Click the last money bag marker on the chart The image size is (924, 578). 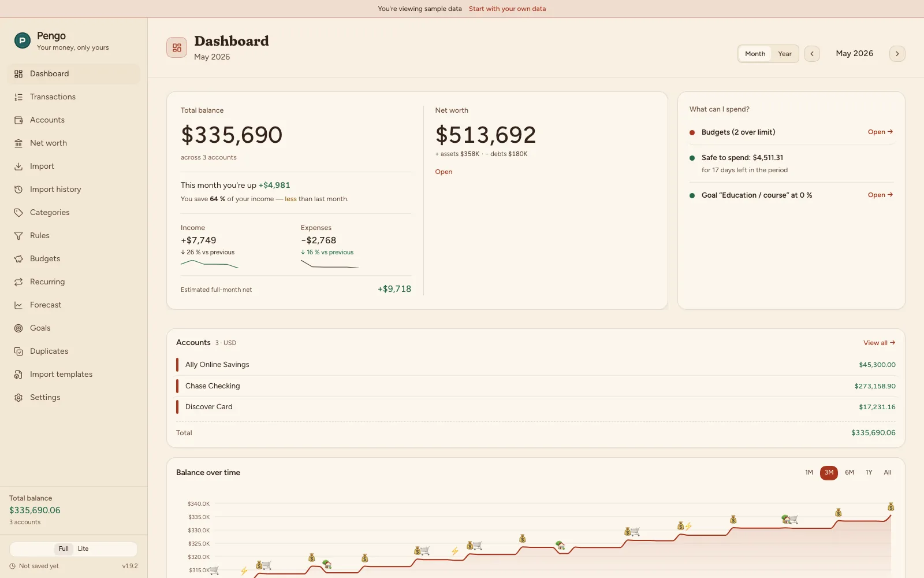[891, 507]
